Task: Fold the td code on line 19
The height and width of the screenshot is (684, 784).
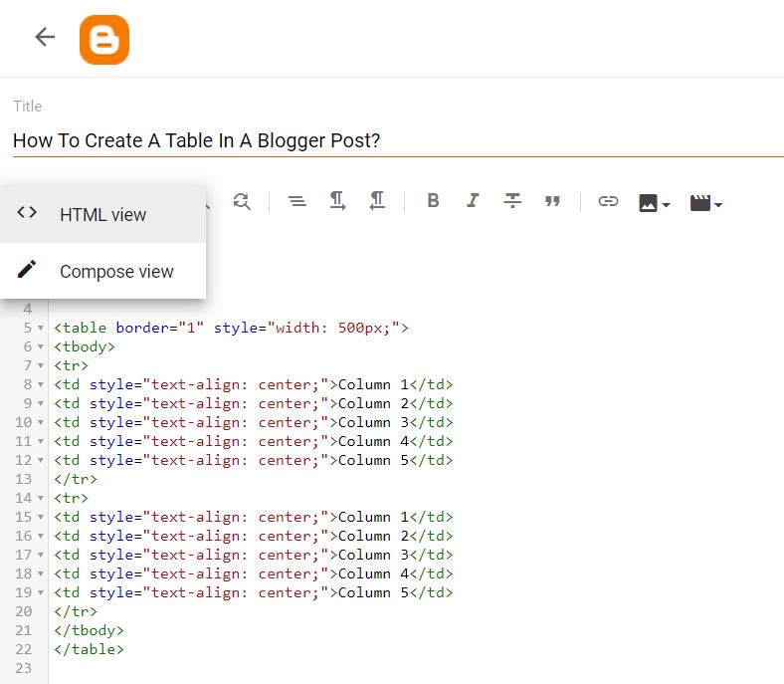Action: coord(41,593)
